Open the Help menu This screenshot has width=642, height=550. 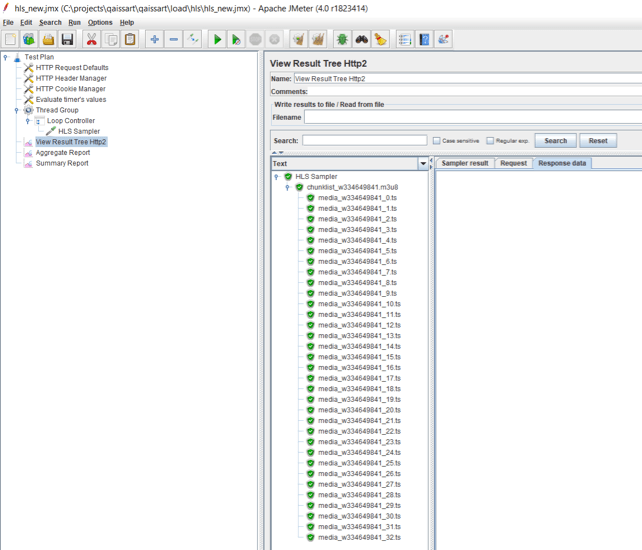127,23
